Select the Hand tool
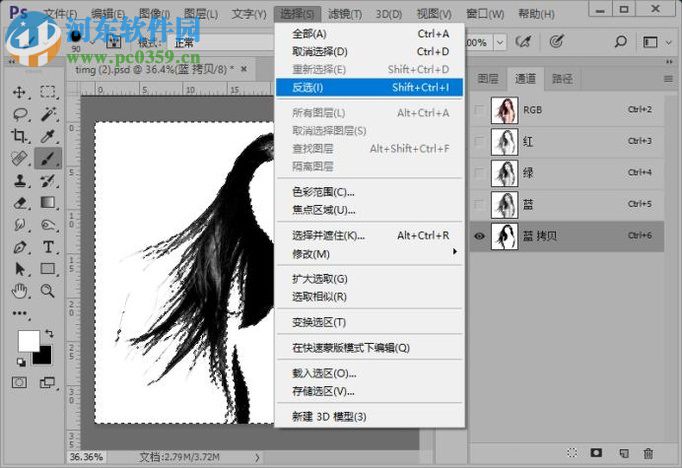 19,291
